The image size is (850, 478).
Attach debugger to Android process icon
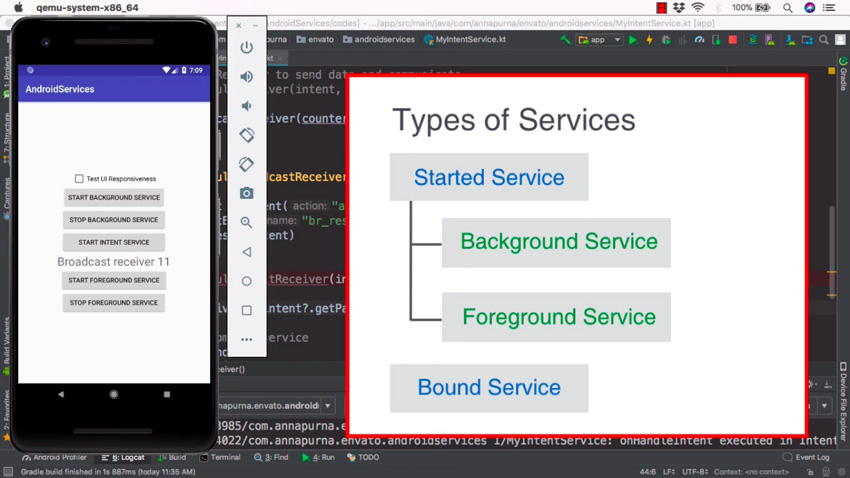click(x=716, y=40)
